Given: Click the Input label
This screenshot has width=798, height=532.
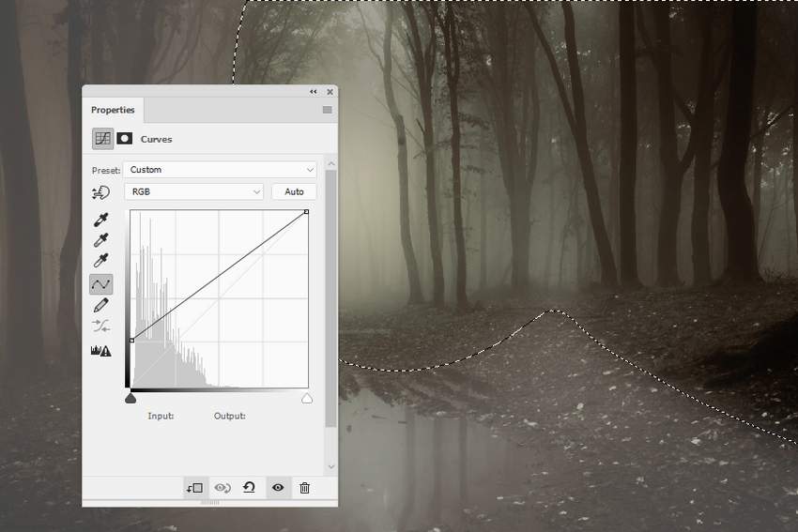Looking at the screenshot, I should (x=161, y=416).
